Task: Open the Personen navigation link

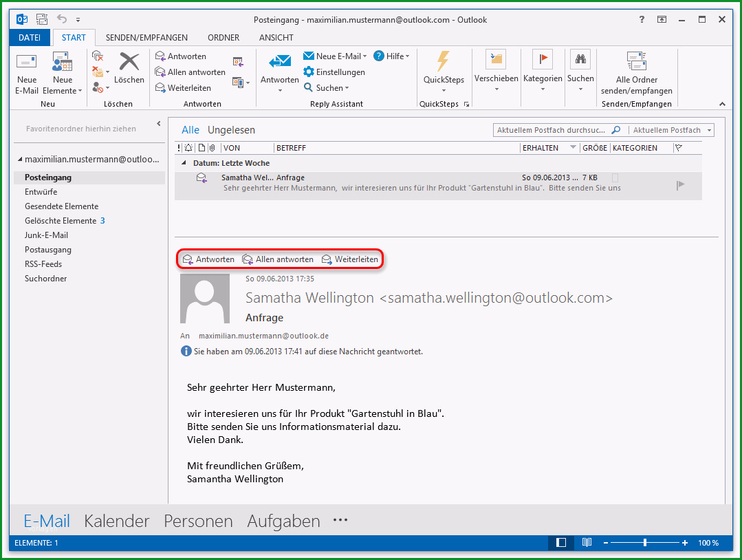Action: tap(198, 521)
